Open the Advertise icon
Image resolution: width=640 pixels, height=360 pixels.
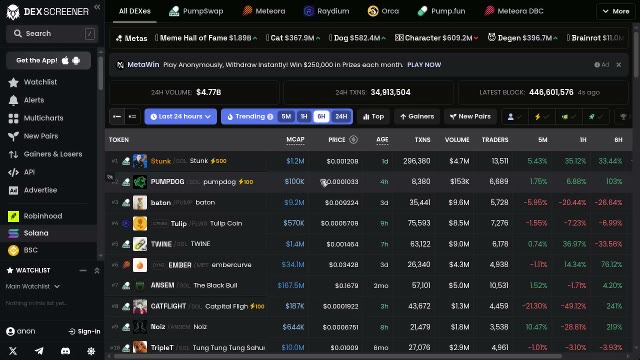[x=13, y=190]
